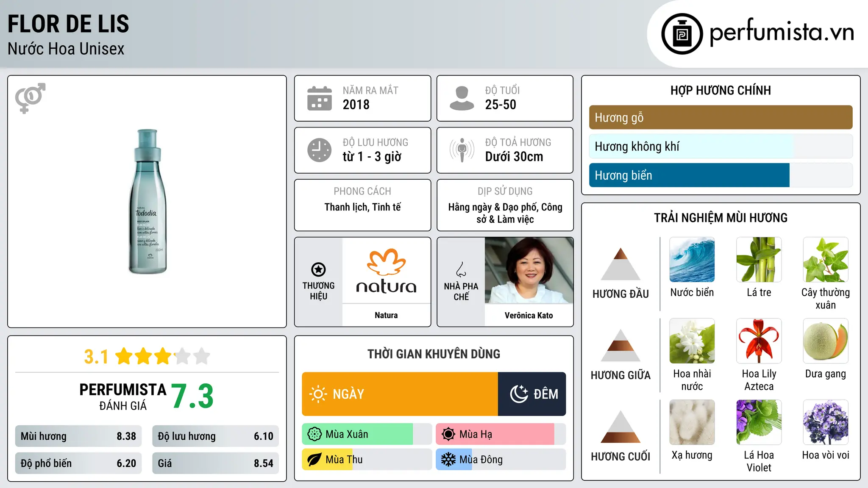Click the perfumista.vn perfume bottle logo icon
The image size is (868, 488).
[682, 34]
